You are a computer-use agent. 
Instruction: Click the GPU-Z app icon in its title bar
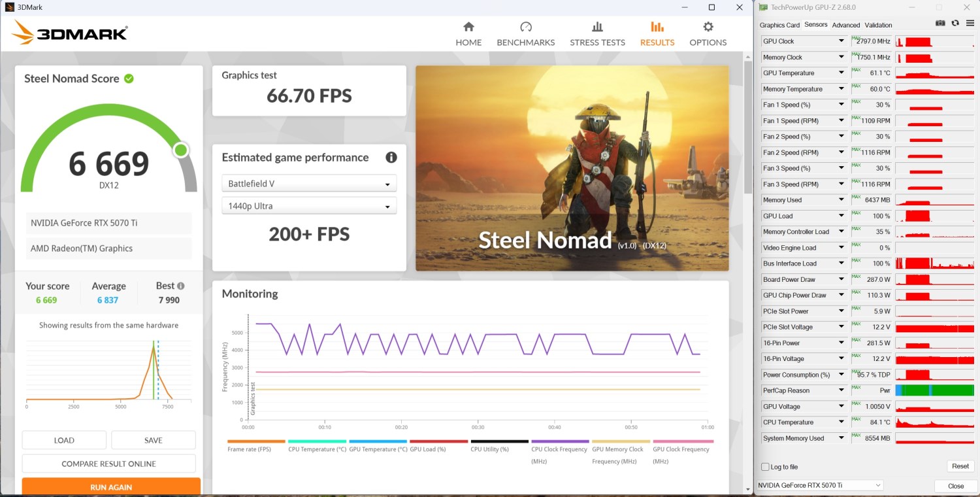(x=763, y=7)
